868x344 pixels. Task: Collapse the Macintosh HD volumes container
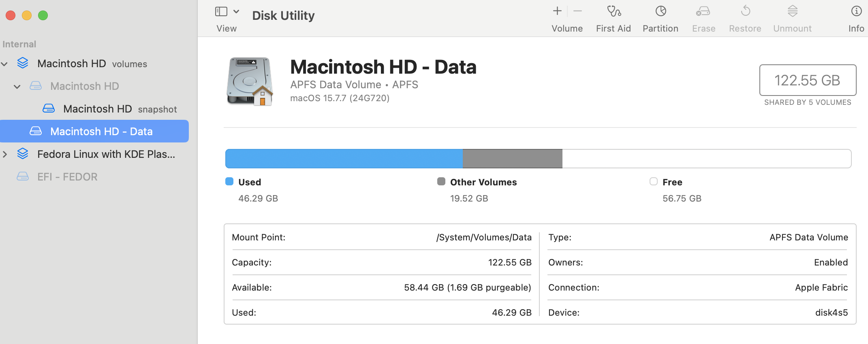(x=5, y=64)
